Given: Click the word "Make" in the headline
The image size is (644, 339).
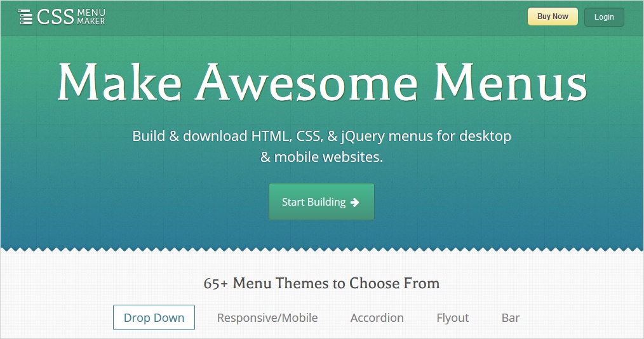Looking at the screenshot, I should coord(119,83).
